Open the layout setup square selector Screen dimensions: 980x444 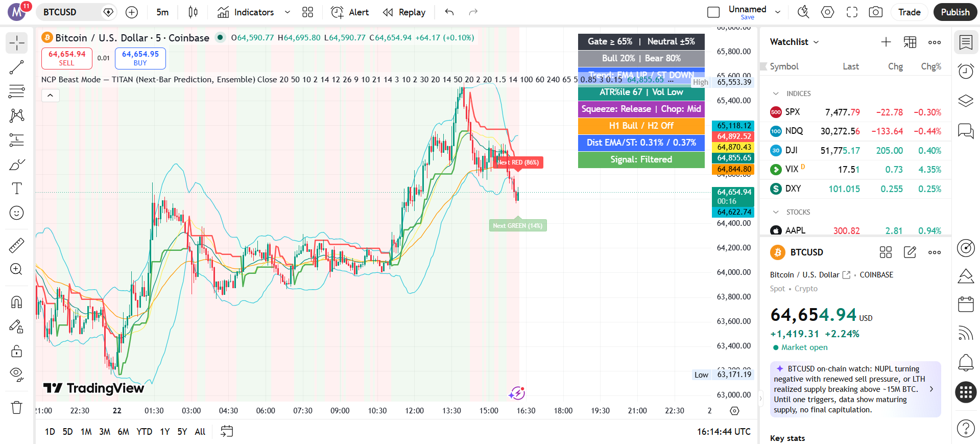click(x=713, y=12)
